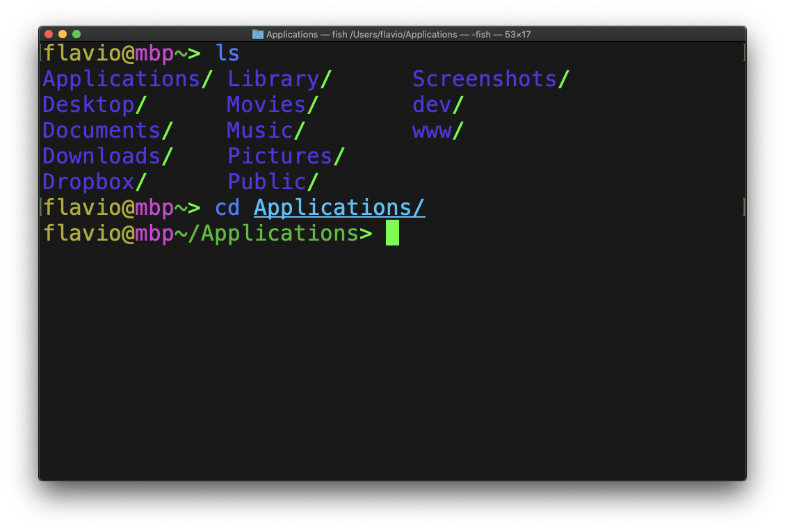Click the ls command on first line
Image resolution: width=785 pixels, height=532 pixels.
[x=227, y=53]
